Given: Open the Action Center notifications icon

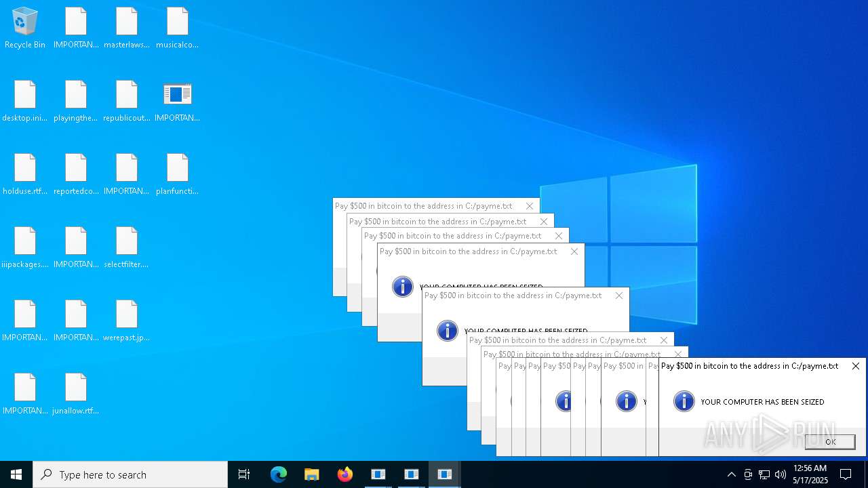Looking at the screenshot, I should point(846,474).
